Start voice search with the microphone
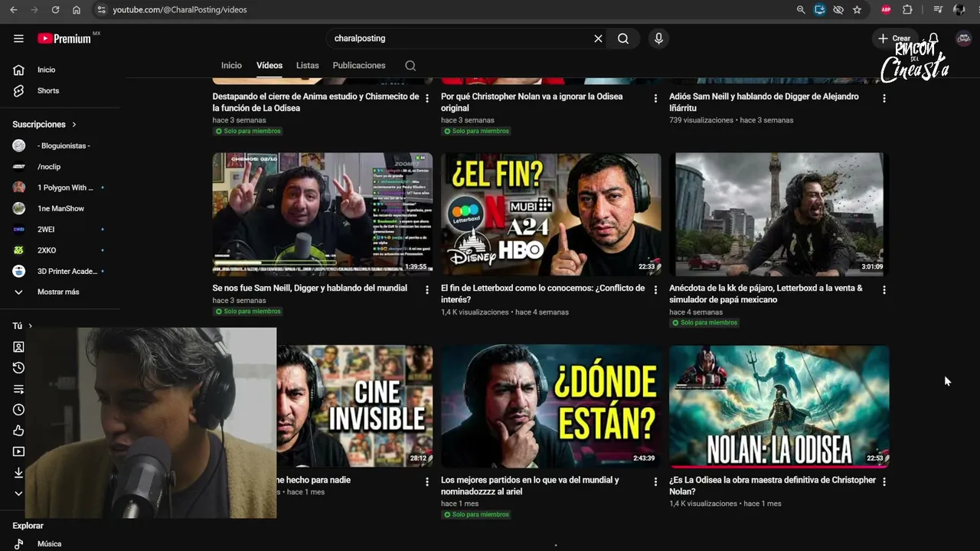The width and height of the screenshot is (980, 551). 658,38
